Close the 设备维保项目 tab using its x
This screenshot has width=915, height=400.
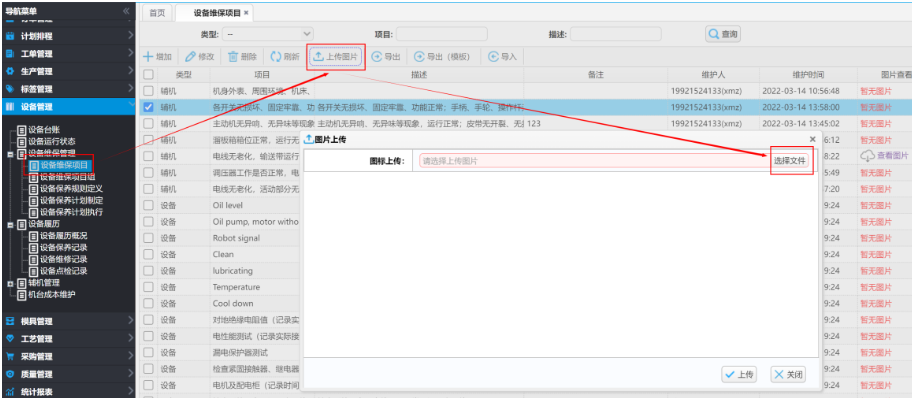click(246, 13)
